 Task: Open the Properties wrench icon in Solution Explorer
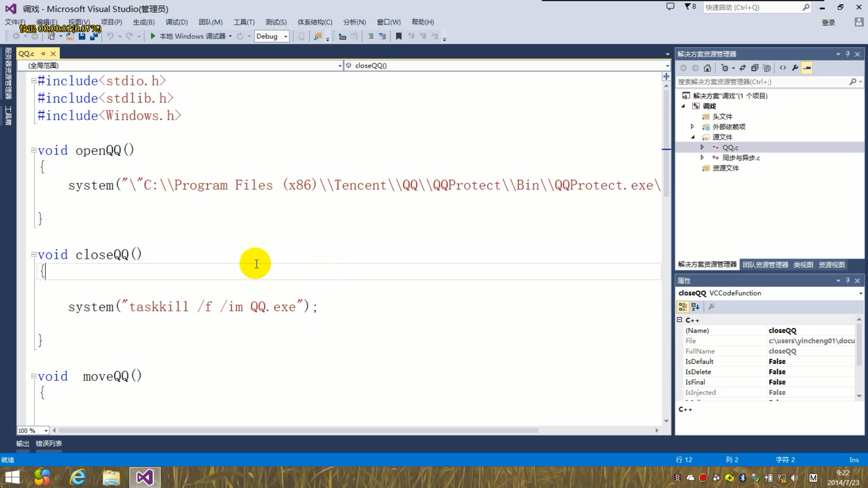pos(795,68)
